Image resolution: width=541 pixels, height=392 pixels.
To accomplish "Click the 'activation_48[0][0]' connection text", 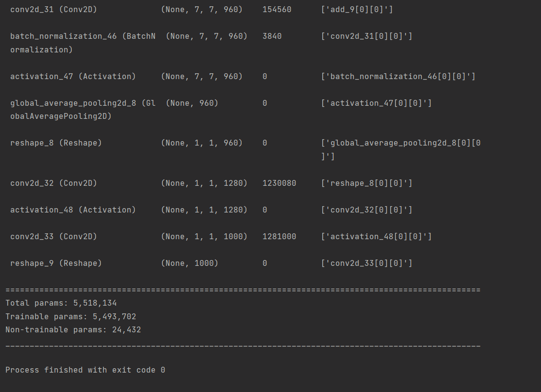I will [376, 236].
